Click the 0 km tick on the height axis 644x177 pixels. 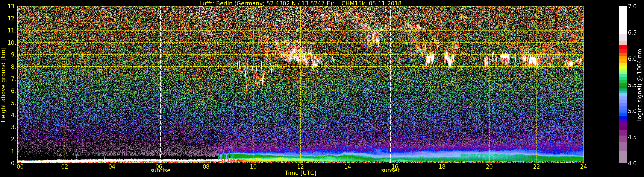[14, 163]
